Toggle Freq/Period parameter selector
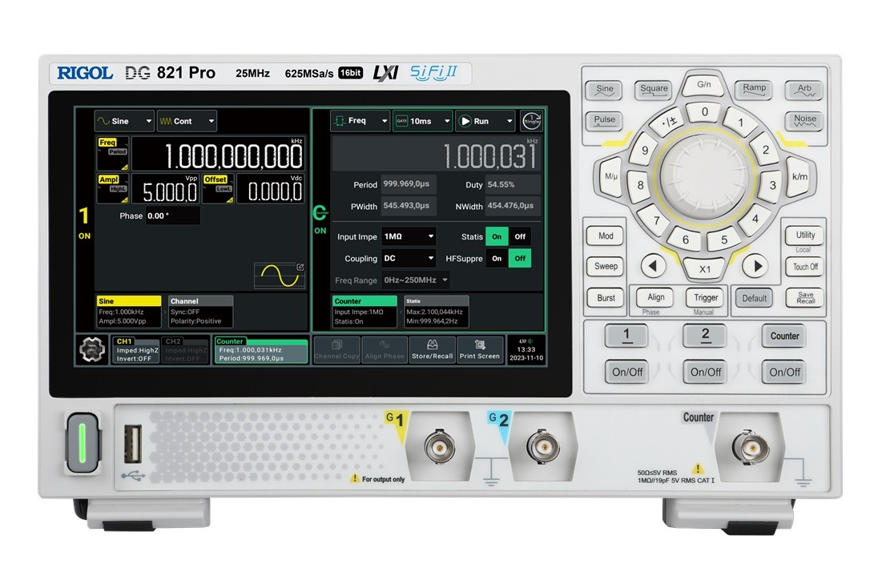Image resolution: width=882 pixels, height=588 pixels. coord(112,154)
